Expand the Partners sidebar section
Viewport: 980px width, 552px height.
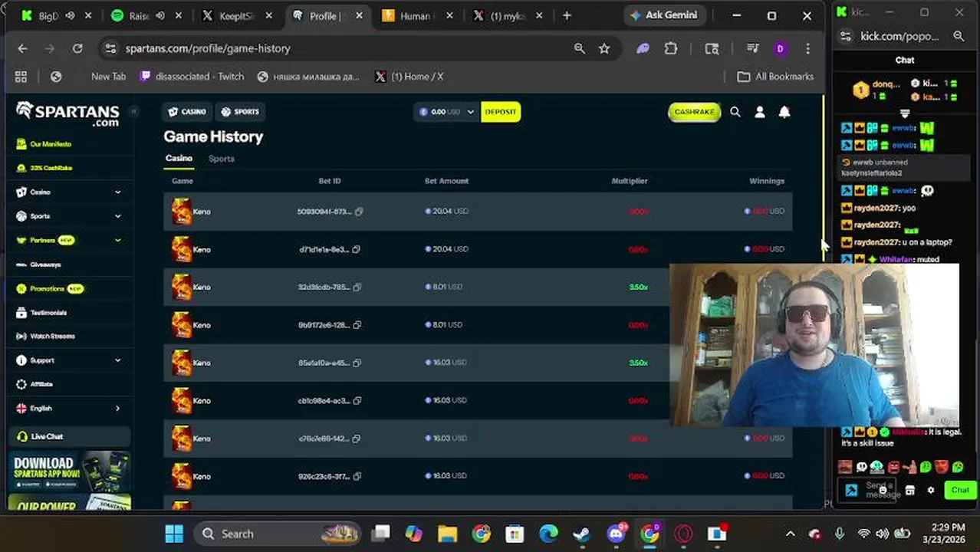[117, 240]
